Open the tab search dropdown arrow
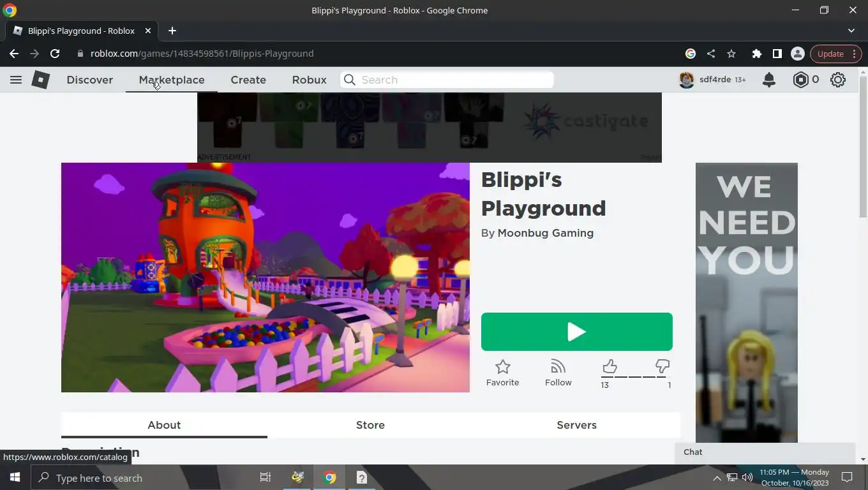 pos(851,31)
